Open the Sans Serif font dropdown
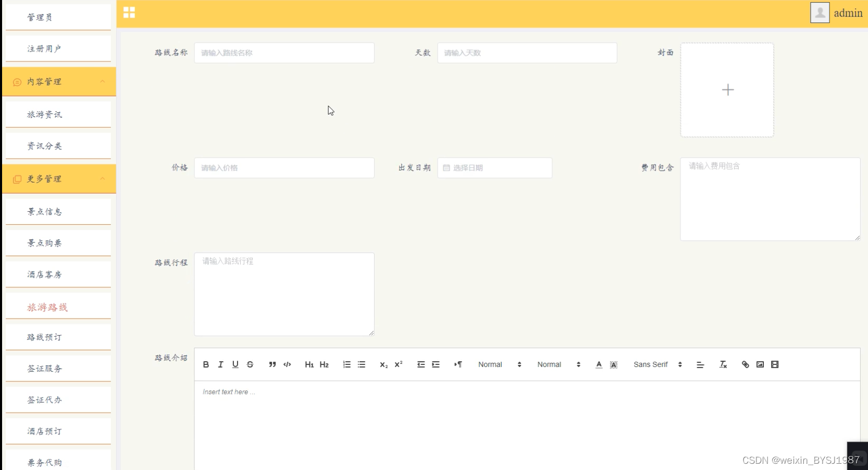868x470 pixels. coord(658,364)
